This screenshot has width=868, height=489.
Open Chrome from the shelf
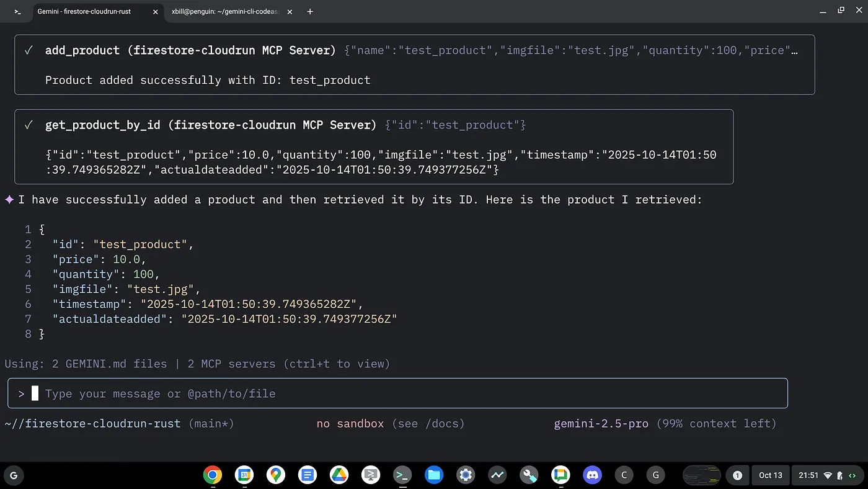(x=213, y=475)
